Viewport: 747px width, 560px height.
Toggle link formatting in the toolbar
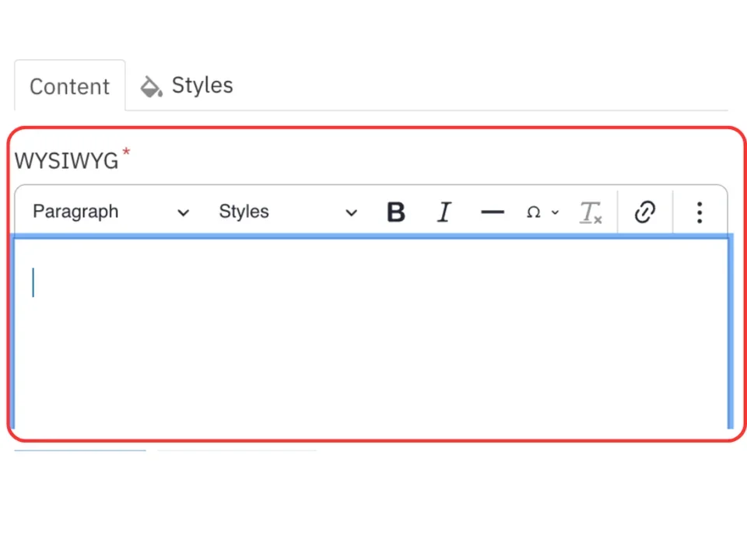pyautogui.click(x=644, y=212)
